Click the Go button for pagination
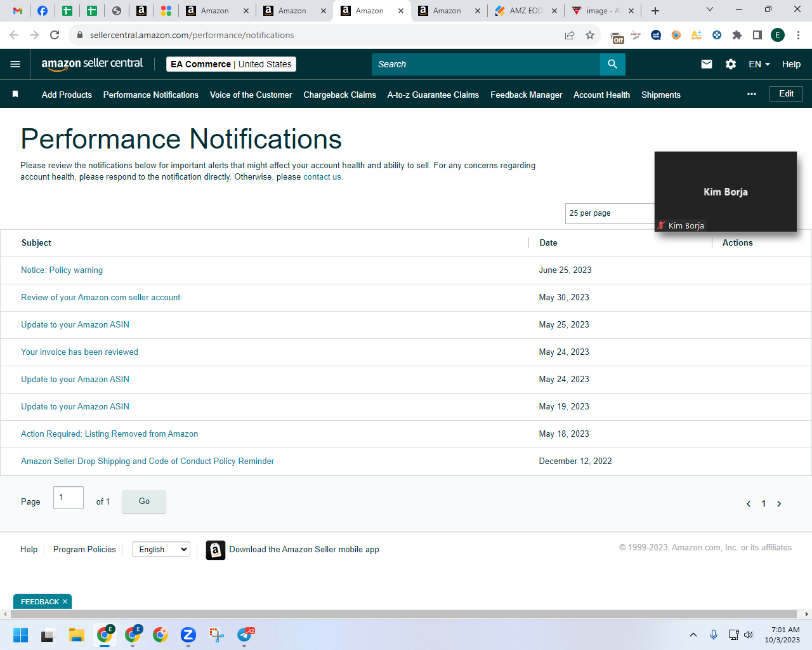 point(144,501)
